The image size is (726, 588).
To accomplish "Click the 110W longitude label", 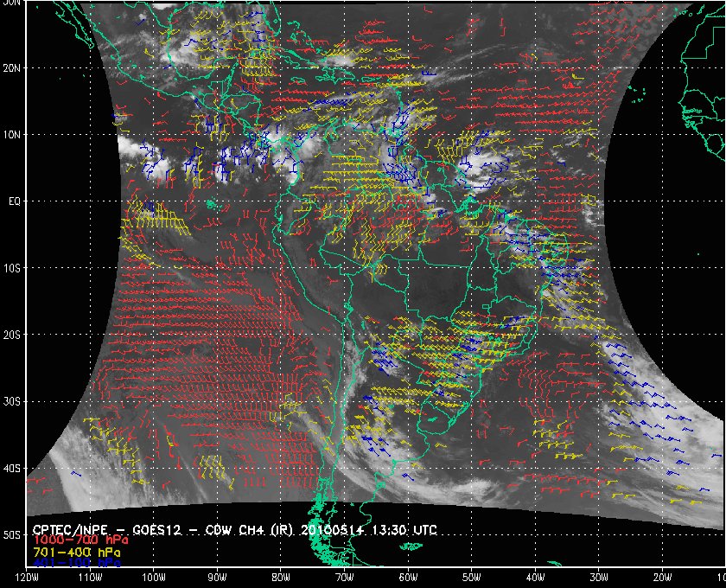I will click(90, 578).
